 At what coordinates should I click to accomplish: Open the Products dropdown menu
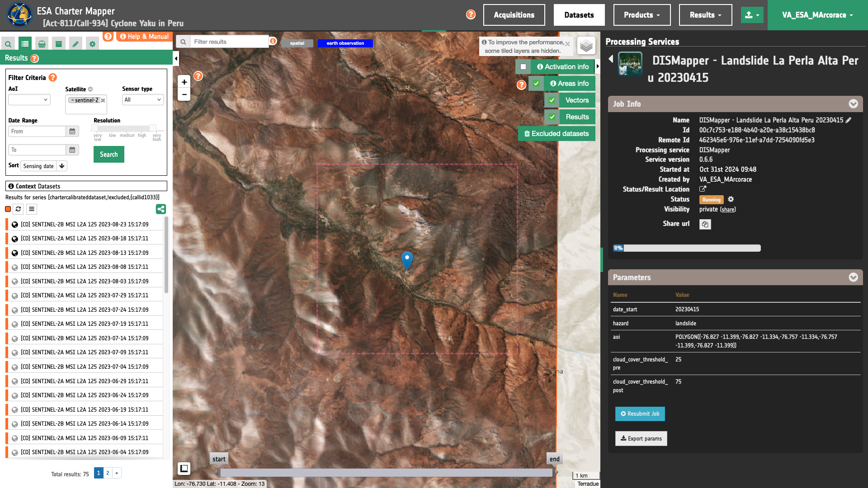[x=642, y=15]
